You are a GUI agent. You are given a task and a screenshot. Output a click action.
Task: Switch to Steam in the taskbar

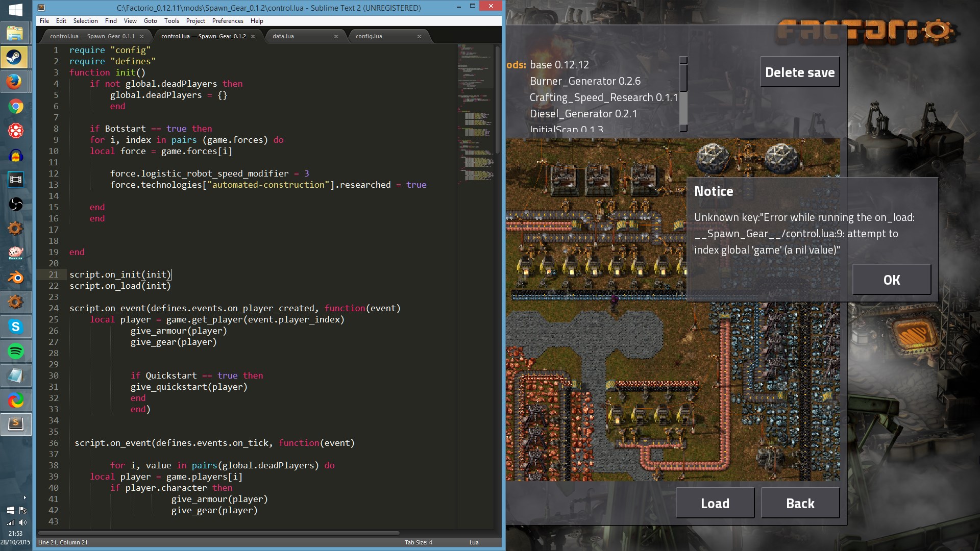point(15,57)
